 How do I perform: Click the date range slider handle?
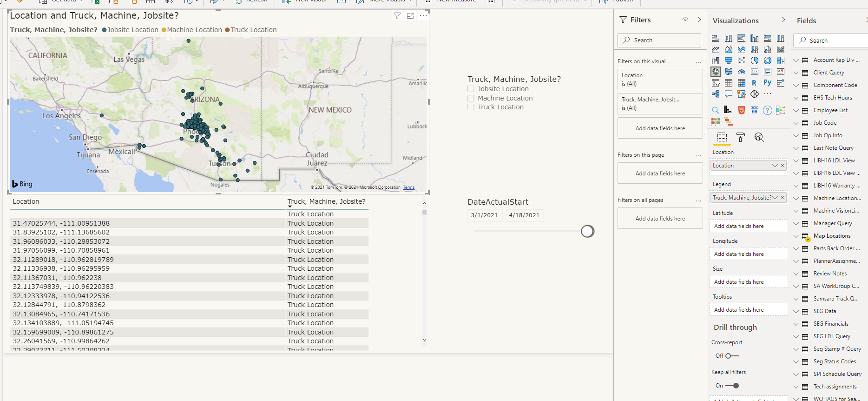click(x=587, y=231)
